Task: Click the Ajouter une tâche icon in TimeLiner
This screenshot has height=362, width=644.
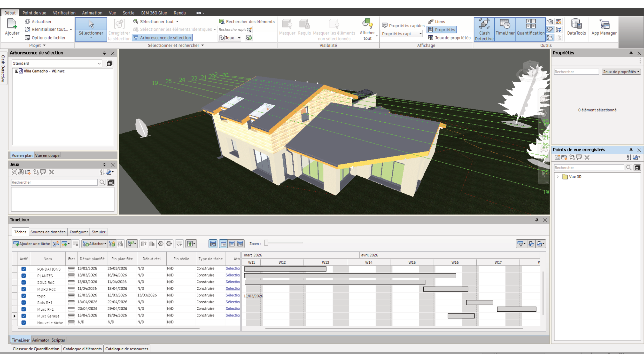Action: tap(31, 244)
